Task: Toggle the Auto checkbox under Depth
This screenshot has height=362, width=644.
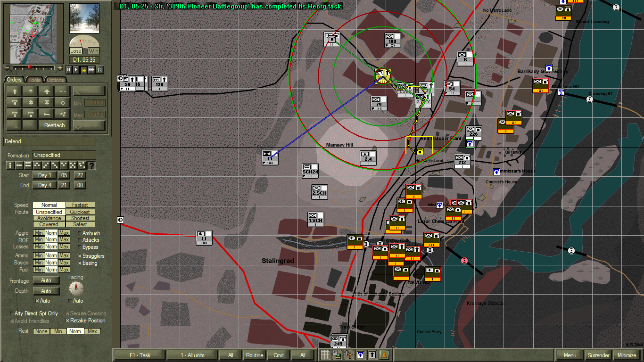Action: [x=37, y=301]
